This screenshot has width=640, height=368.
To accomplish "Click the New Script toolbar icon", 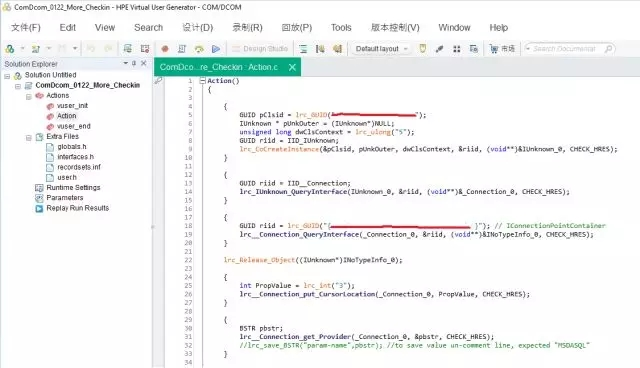I will point(10,49).
